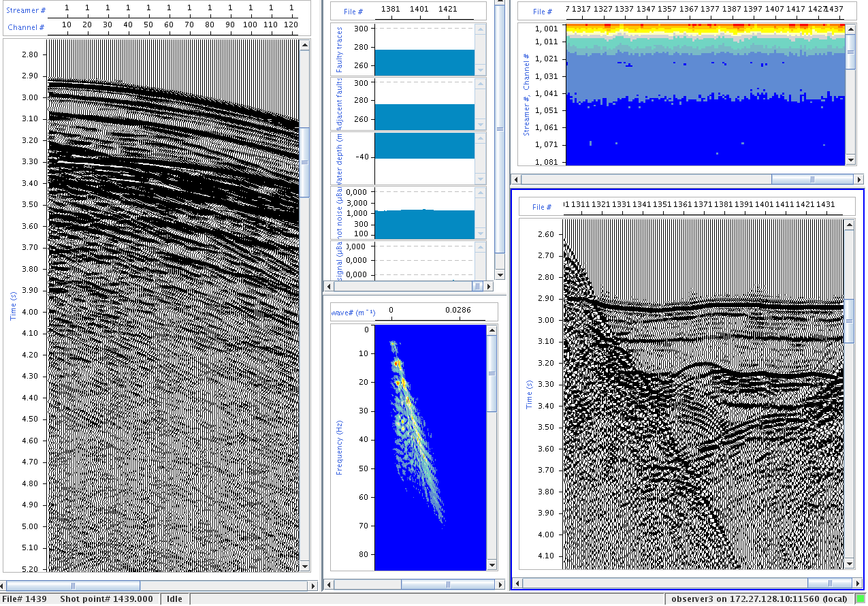Screen dimensions: 868x606
Task: Click the 'Idle' status text
Action: pos(175,599)
